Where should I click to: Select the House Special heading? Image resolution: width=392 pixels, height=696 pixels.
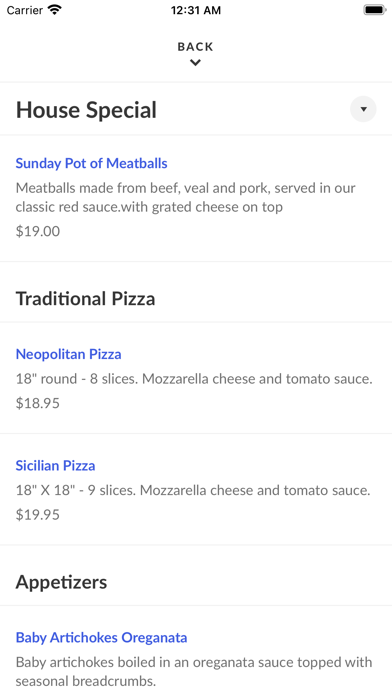pos(86,110)
